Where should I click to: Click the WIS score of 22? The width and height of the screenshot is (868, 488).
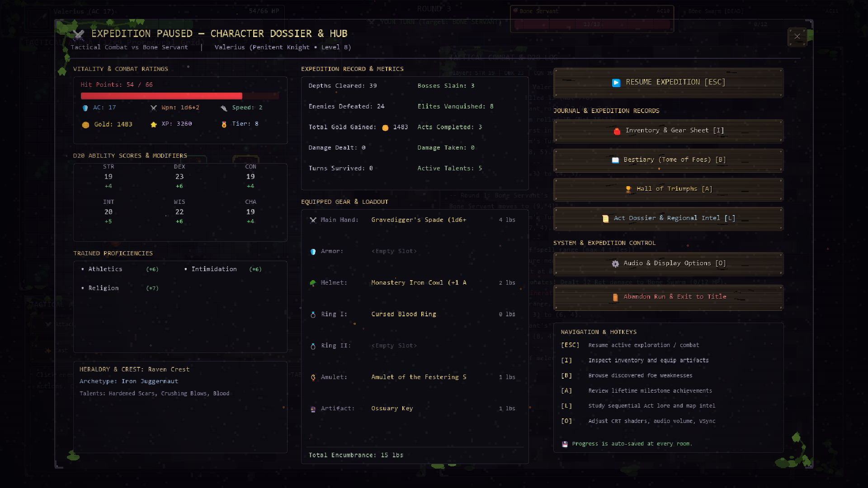179,212
